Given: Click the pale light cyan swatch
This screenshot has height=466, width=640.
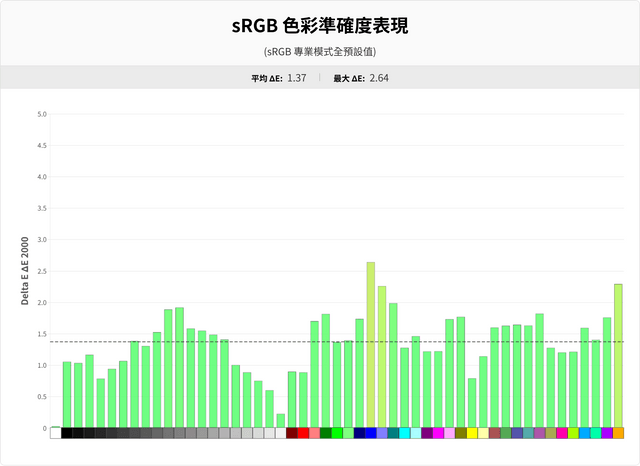Looking at the screenshot, I should tap(416, 433).
